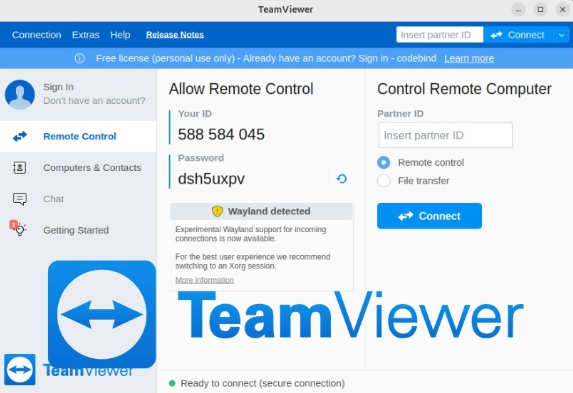Refresh the random password
This screenshot has height=393, width=573.
342,179
